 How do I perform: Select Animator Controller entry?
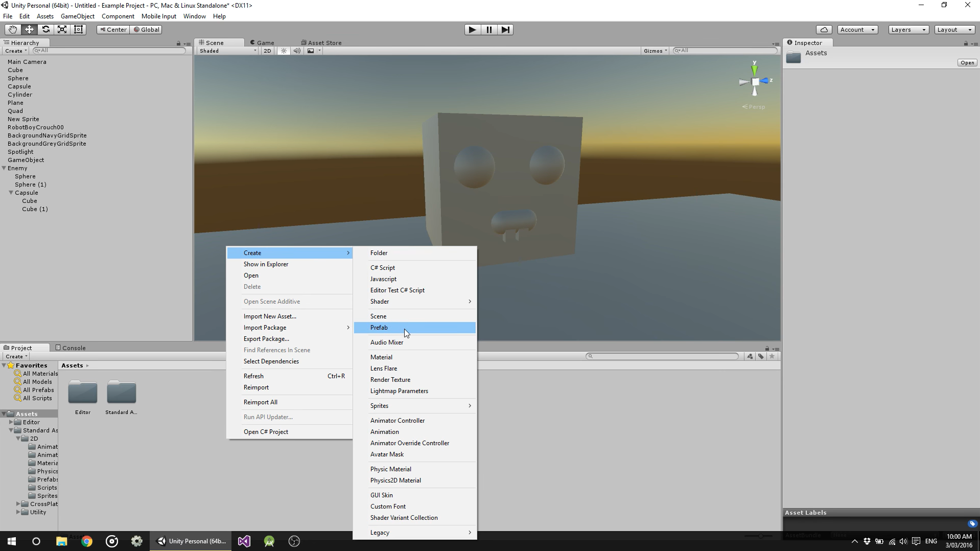pos(415,421)
